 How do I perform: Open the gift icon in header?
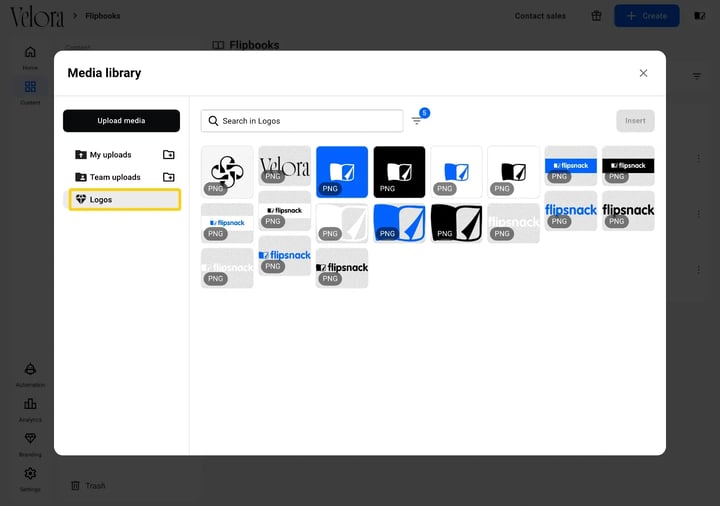coord(596,16)
